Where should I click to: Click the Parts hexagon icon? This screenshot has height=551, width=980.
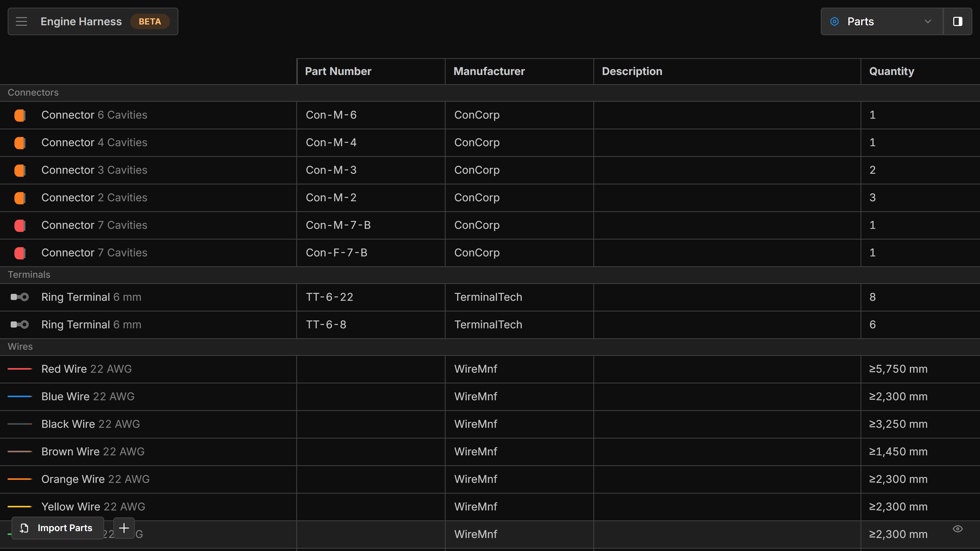pyautogui.click(x=834, y=22)
